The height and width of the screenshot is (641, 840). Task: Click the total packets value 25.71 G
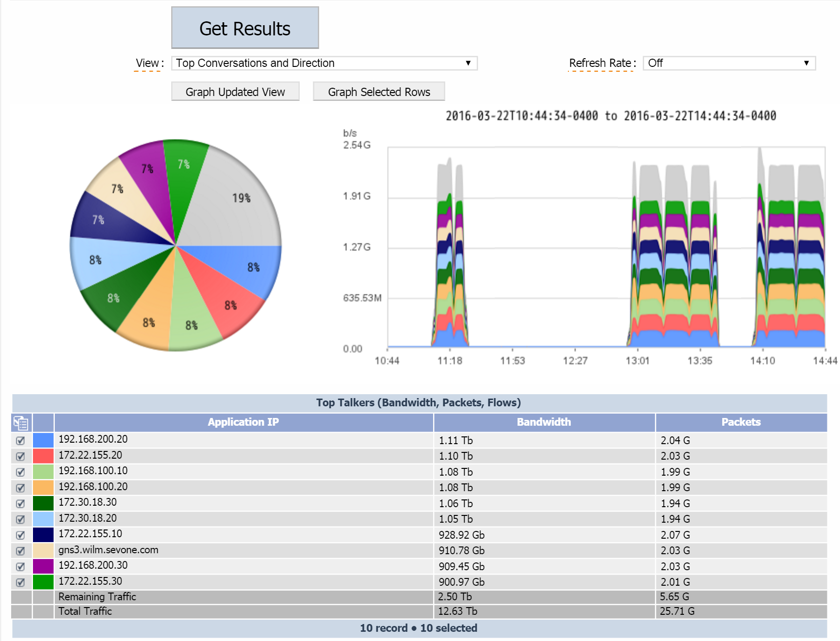coord(677,611)
